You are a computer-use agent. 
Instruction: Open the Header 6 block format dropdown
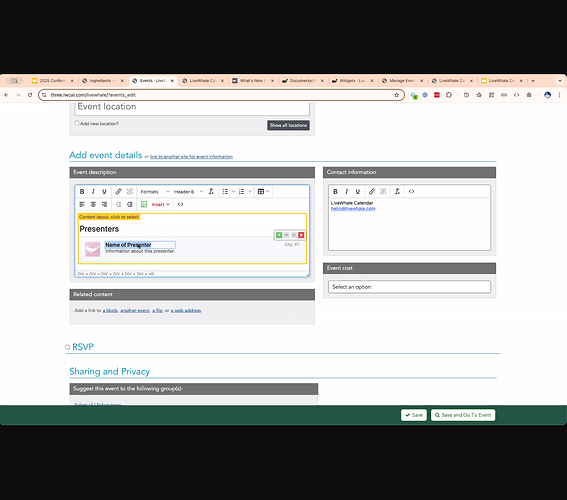tap(188, 192)
